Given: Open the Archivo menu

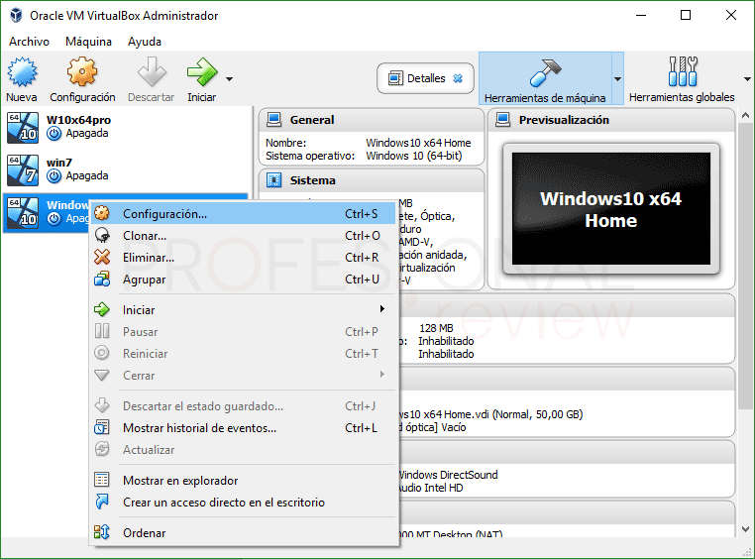Looking at the screenshot, I should pyautogui.click(x=29, y=42).
